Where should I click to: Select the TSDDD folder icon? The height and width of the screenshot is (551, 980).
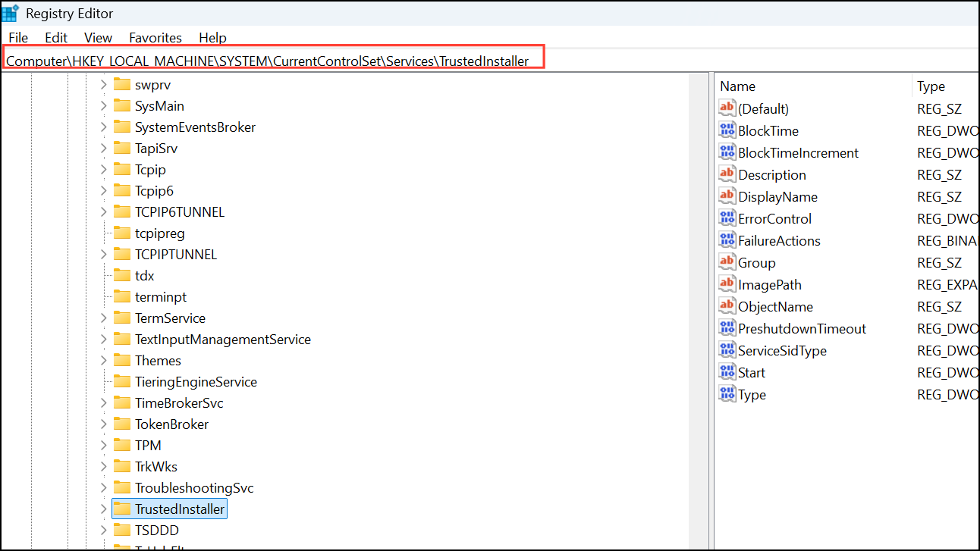[x=122, y=530]
